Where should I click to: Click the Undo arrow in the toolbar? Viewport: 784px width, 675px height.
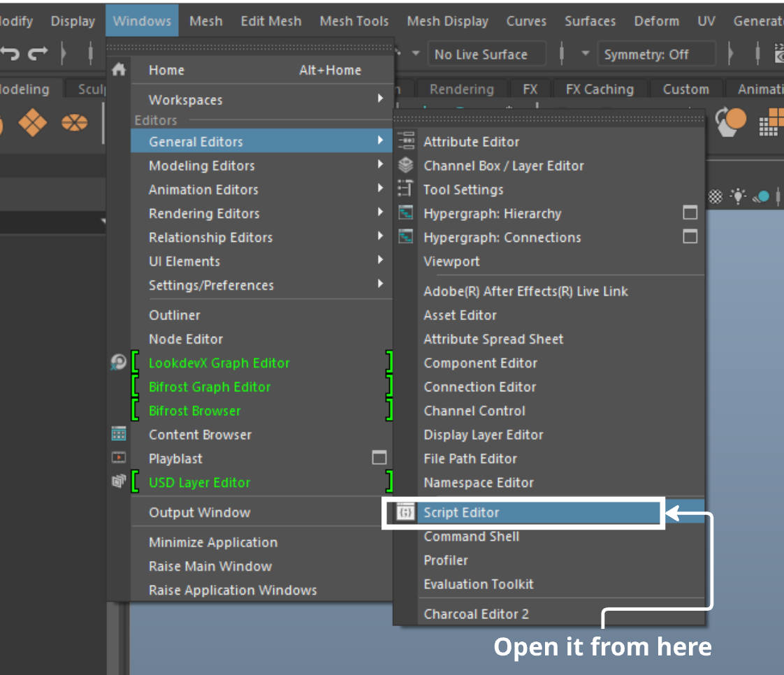(x=9, y=54)
